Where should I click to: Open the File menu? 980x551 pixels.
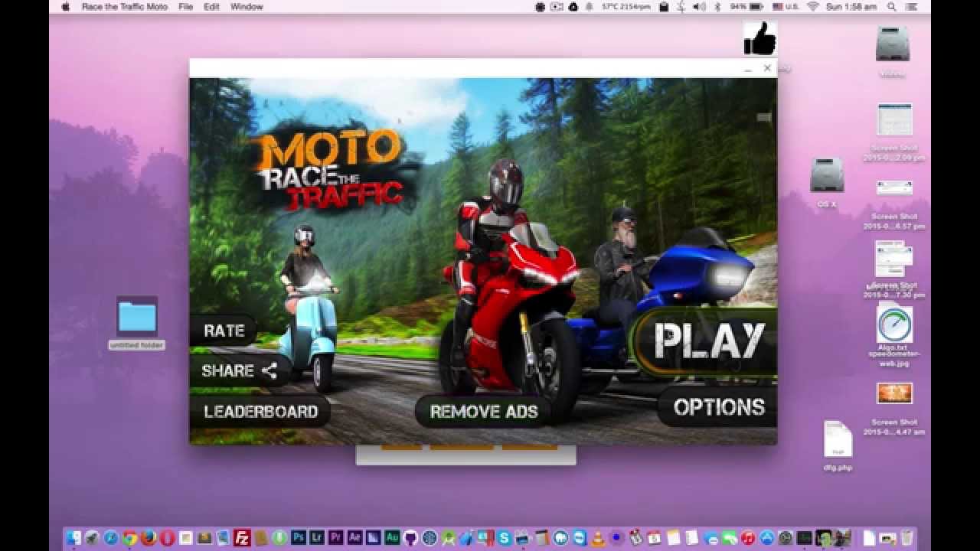(185, 6)
